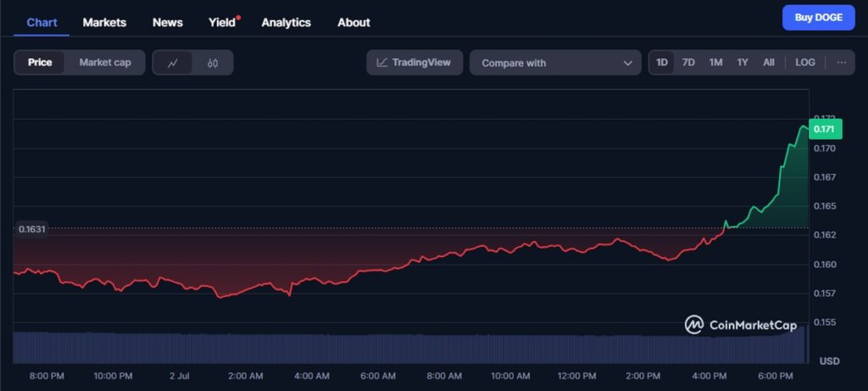Open the News tab
Viewport: 868px width, 391px height.
pos(167,23)
